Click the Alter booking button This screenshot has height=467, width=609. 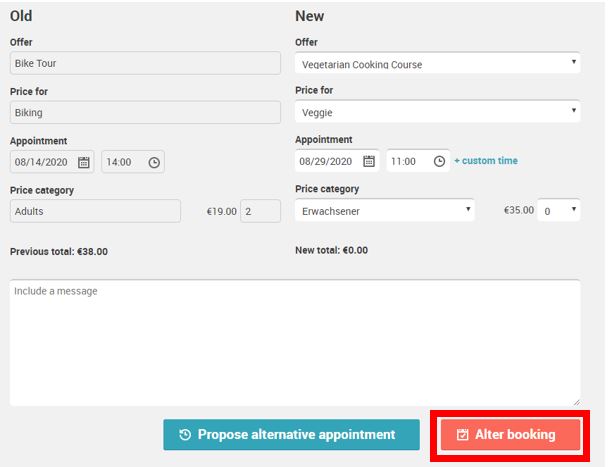[x=510, y=434]
